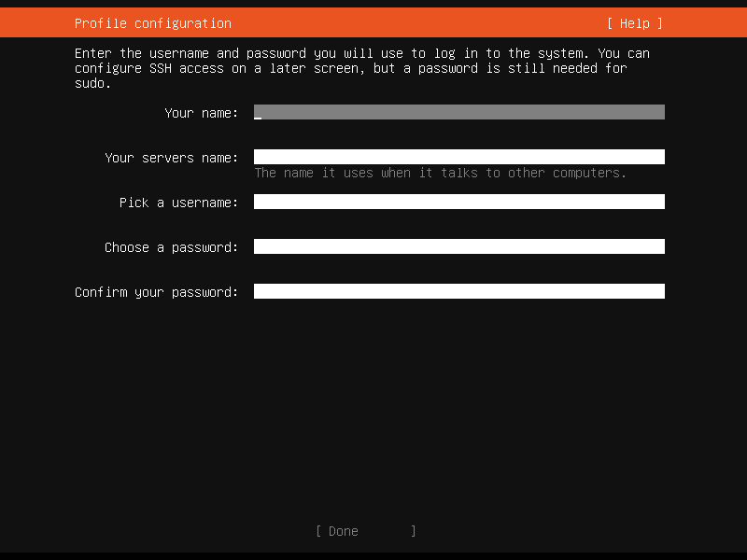This screenshot has width=747, height=560.
Task: Click the Choose a password field
Action: (458, 245)
